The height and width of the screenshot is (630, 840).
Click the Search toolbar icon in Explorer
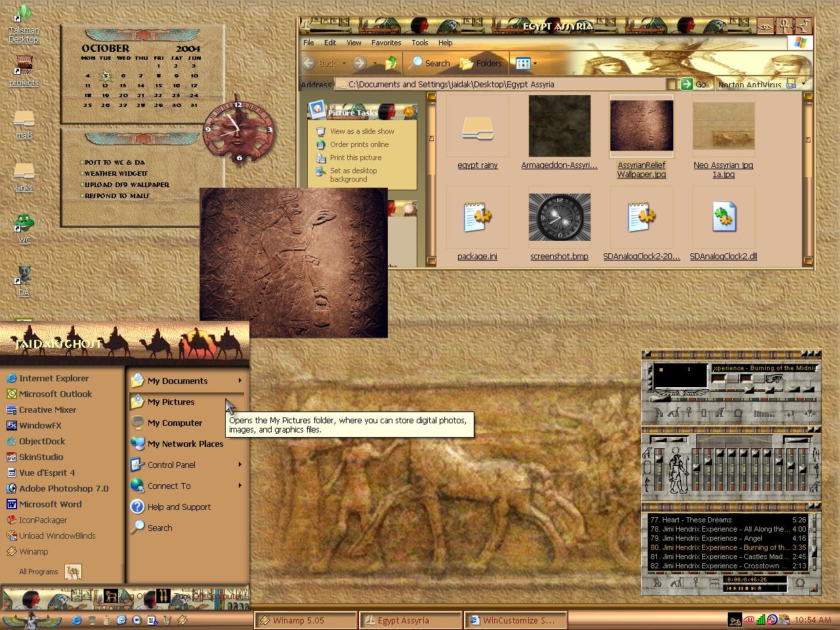click(430, 63)
